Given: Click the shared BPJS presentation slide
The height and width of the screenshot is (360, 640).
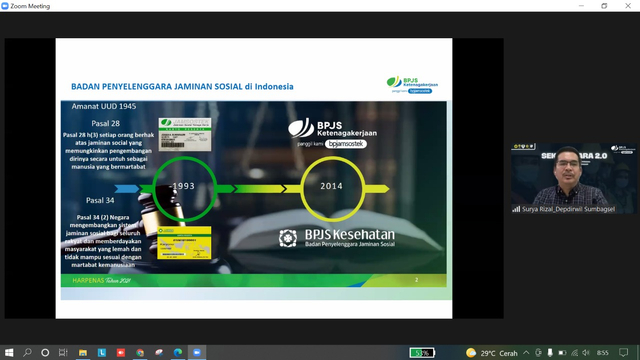Looking at the screenshot, I should 254,178.
